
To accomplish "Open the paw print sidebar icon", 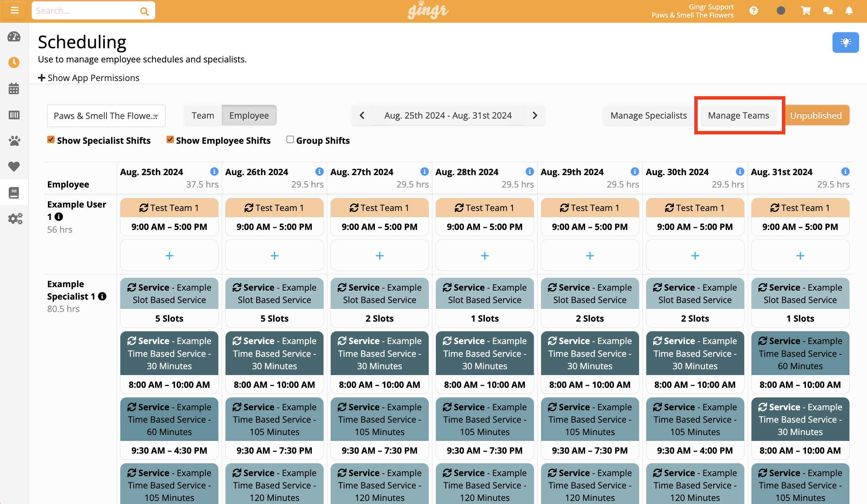I will click(x=14, y=141).
